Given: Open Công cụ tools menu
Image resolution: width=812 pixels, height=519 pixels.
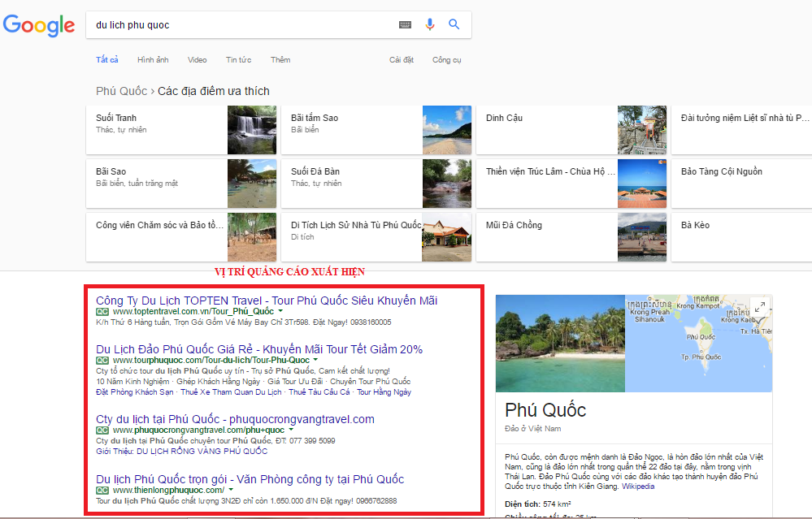Looking at the screenshot, I should 446,59.
